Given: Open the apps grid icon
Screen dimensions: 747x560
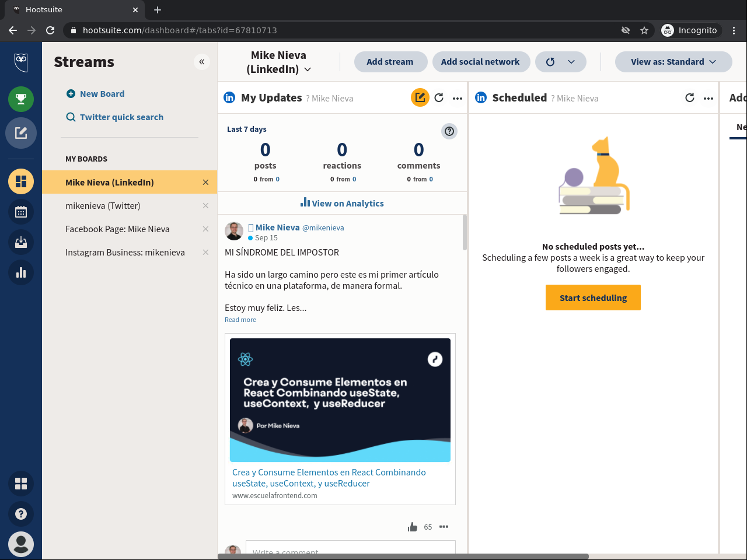Looking at the screenshot, I should [21, 484].
